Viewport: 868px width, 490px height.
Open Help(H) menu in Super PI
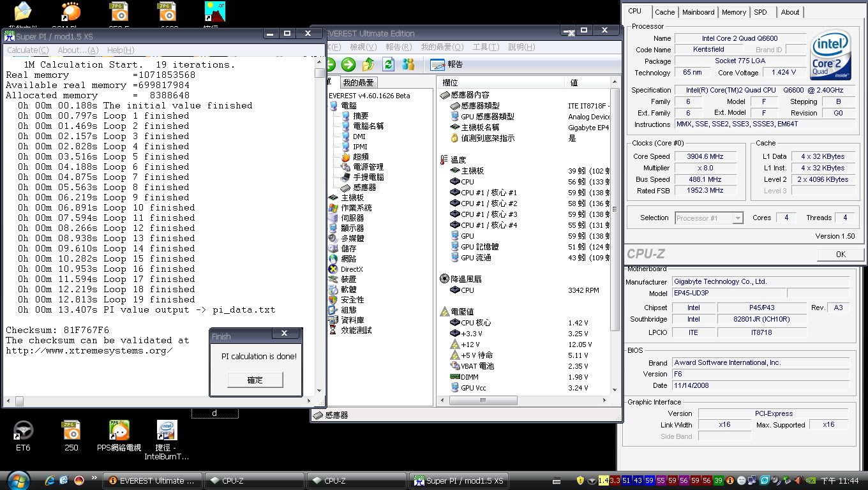pyautogui.click(x=121, y=50)
